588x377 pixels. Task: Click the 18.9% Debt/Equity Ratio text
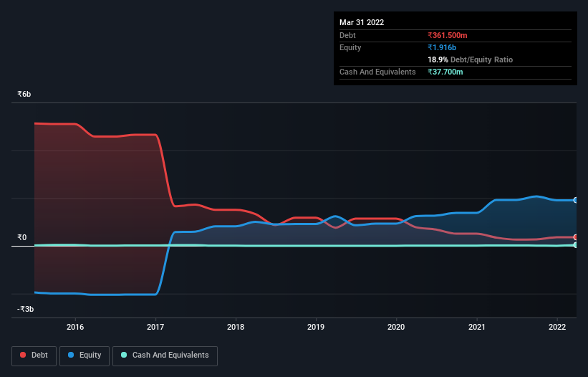[x=471, y=59]
